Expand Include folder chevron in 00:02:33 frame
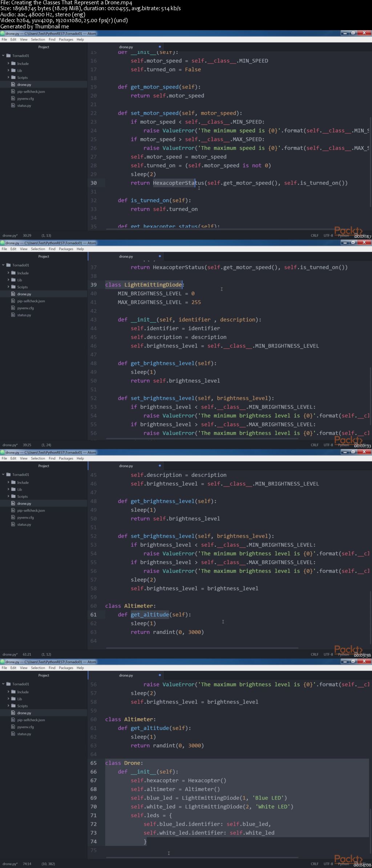This screenshot has width=372, height=868. tap(8, 273)
